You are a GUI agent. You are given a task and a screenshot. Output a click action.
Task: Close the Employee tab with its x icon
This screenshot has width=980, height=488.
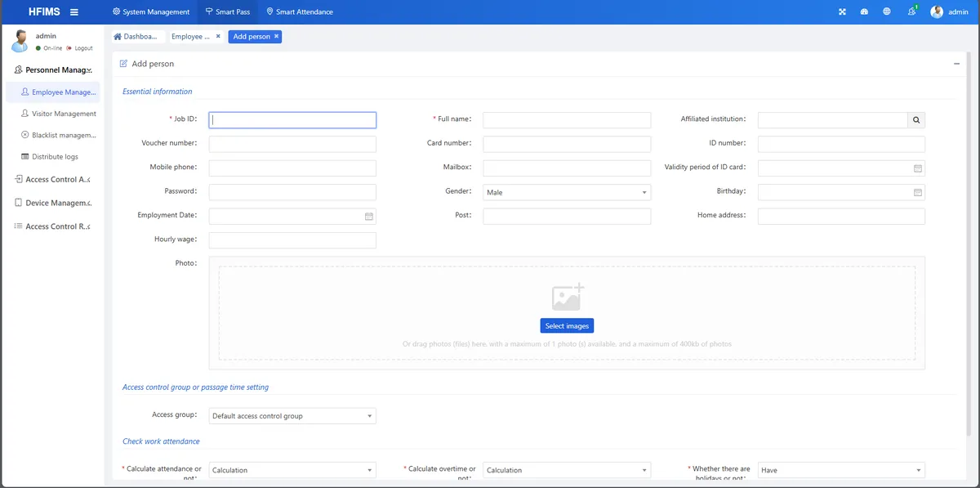click(218, 36)
